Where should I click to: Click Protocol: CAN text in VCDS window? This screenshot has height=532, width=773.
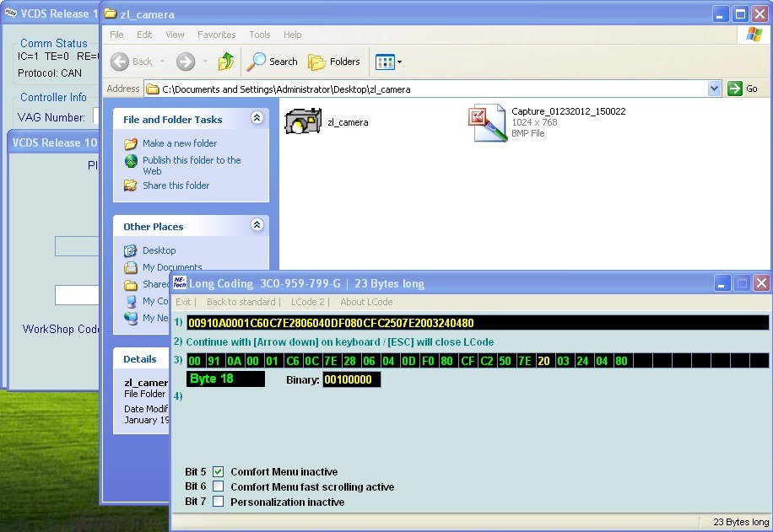click(50, 73)
